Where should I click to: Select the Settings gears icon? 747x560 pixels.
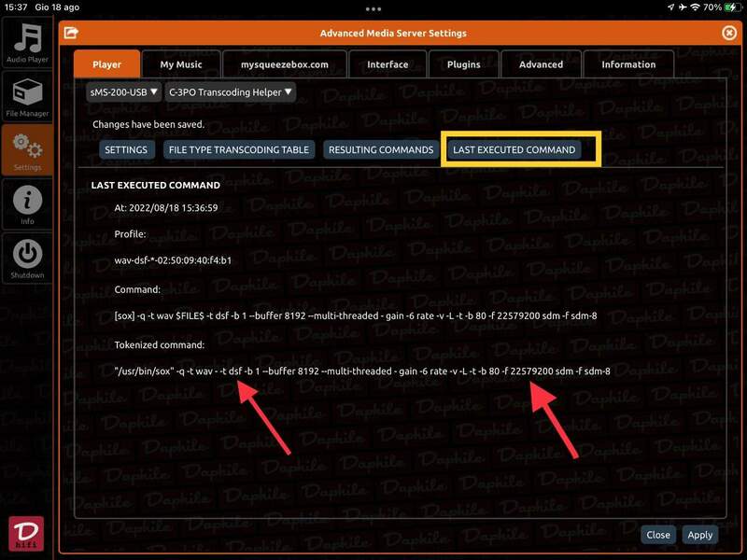pyautogui.click(x=27, y=150)
